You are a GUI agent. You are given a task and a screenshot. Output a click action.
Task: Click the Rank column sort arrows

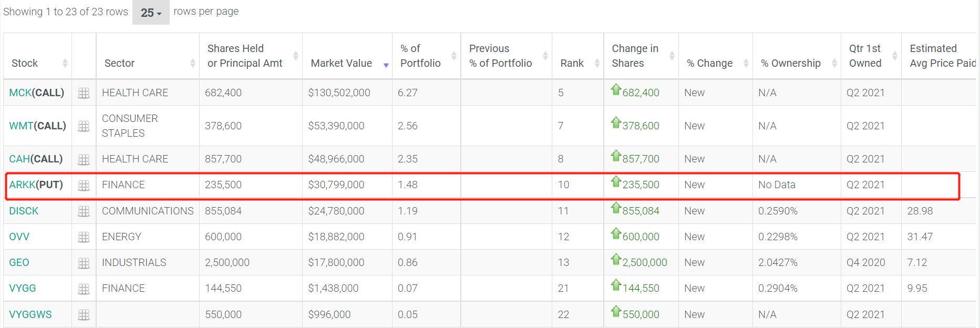tap(596, 63)
